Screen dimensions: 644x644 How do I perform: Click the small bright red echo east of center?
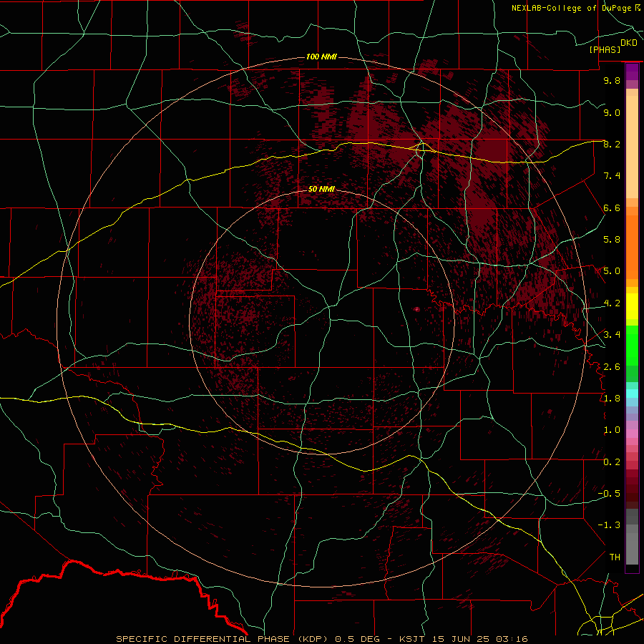[417, 309]
